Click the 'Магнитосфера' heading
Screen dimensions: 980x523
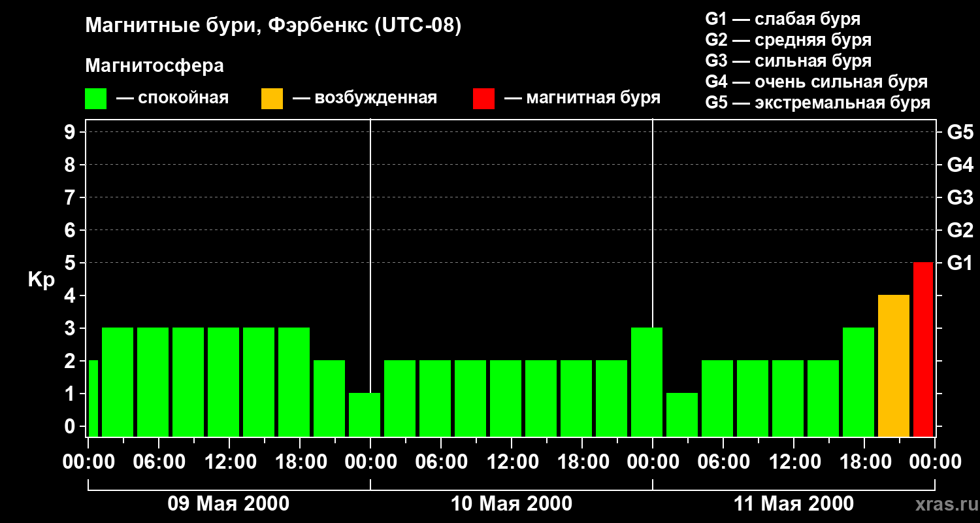click(155, 66)
